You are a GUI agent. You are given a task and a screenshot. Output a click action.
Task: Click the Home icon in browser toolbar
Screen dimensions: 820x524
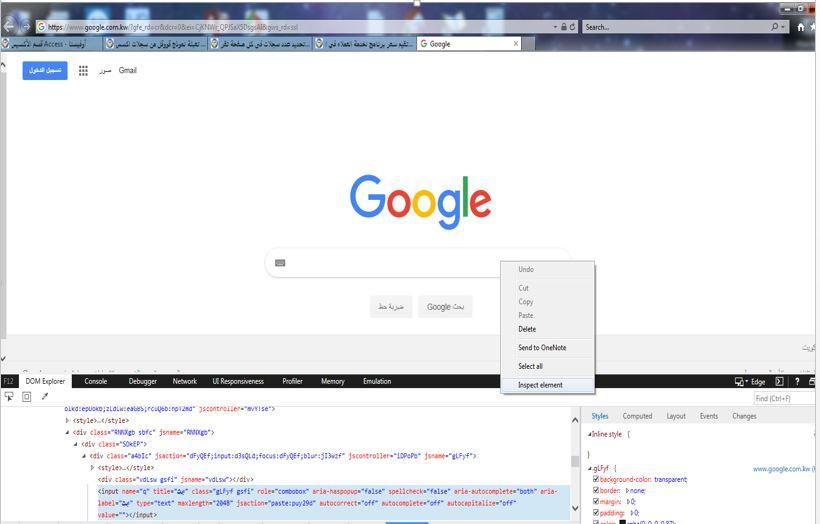pos(801,27)
